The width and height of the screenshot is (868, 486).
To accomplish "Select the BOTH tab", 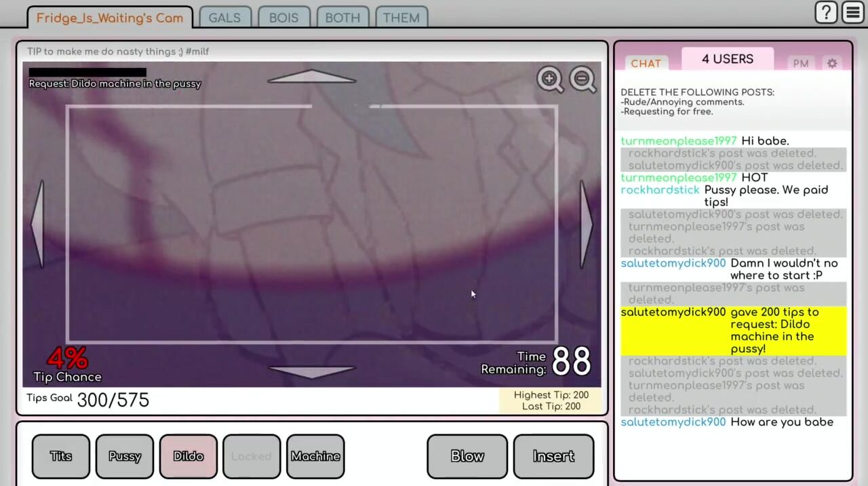I will point(342,18).
